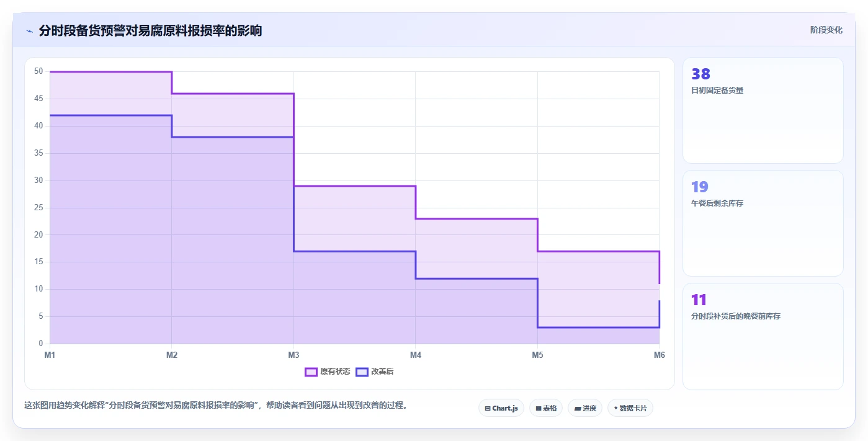Click the M3 x-axis label

pos(293,355)
